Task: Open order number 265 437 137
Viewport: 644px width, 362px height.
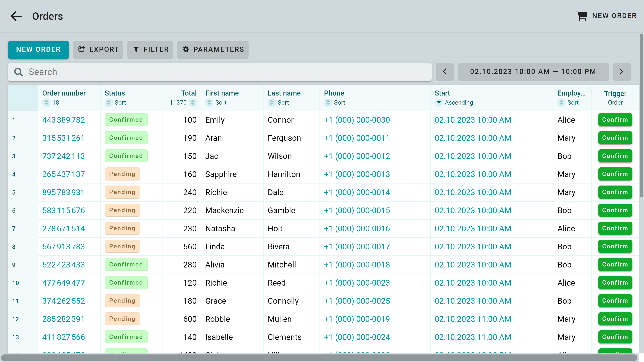Action: coord(64,174)
